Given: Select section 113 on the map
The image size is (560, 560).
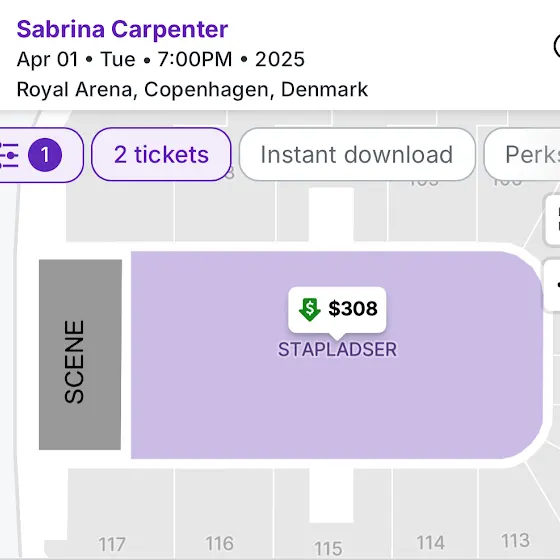Looking at the screenshot, I should point(515,540).
